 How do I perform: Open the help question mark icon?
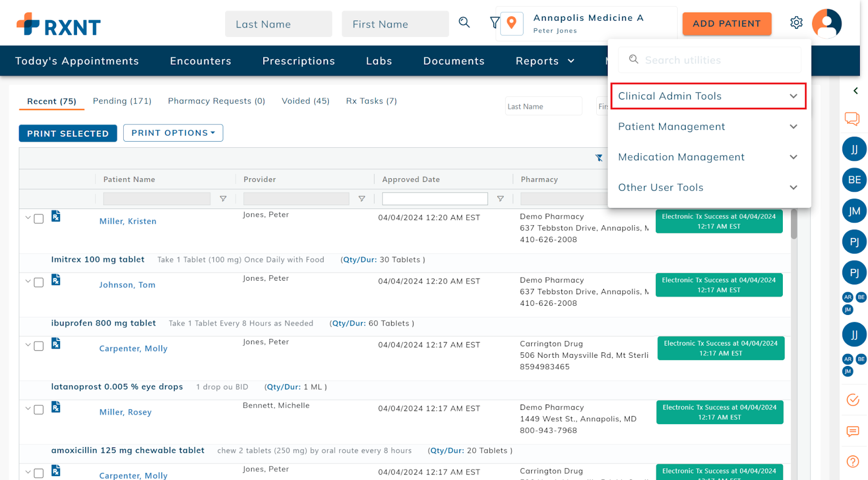853,462
